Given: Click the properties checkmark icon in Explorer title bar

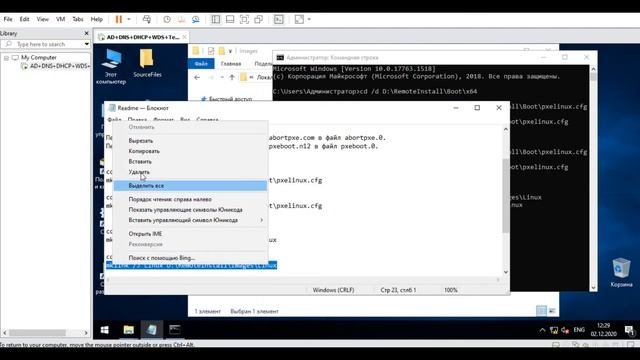Looking at the screenshot, I should click(211, 51).
